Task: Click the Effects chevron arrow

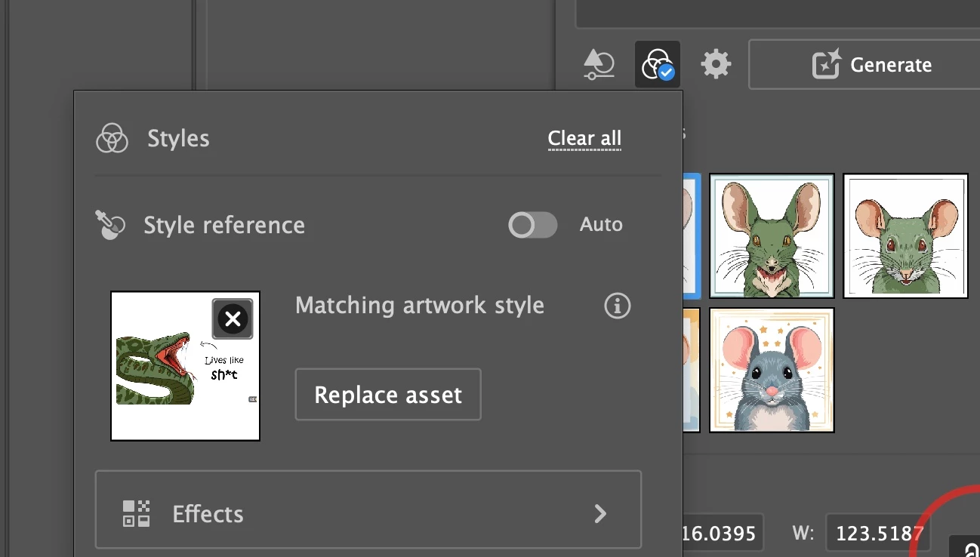Action: pyautogui.click(x=600, y=514)
